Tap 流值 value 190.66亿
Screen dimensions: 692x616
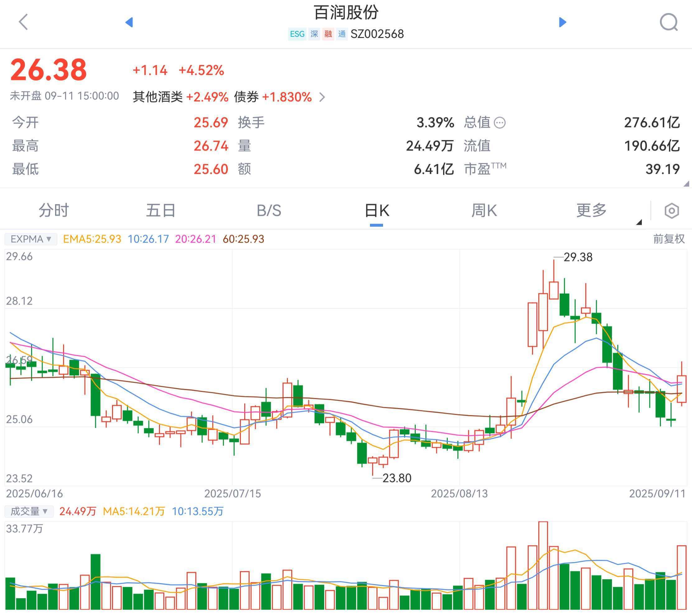point(652,146)
